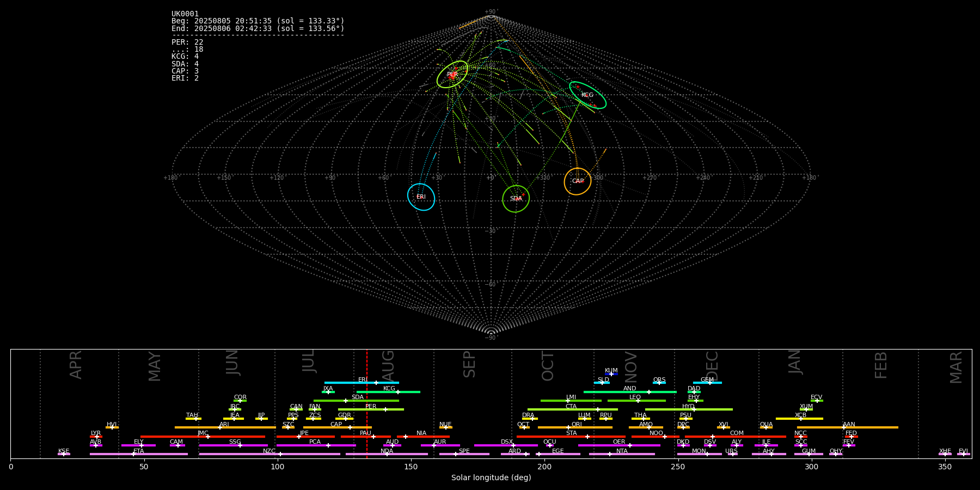Click the EVI shower label in timeline

pyautogui.click(x=963, y=451)
